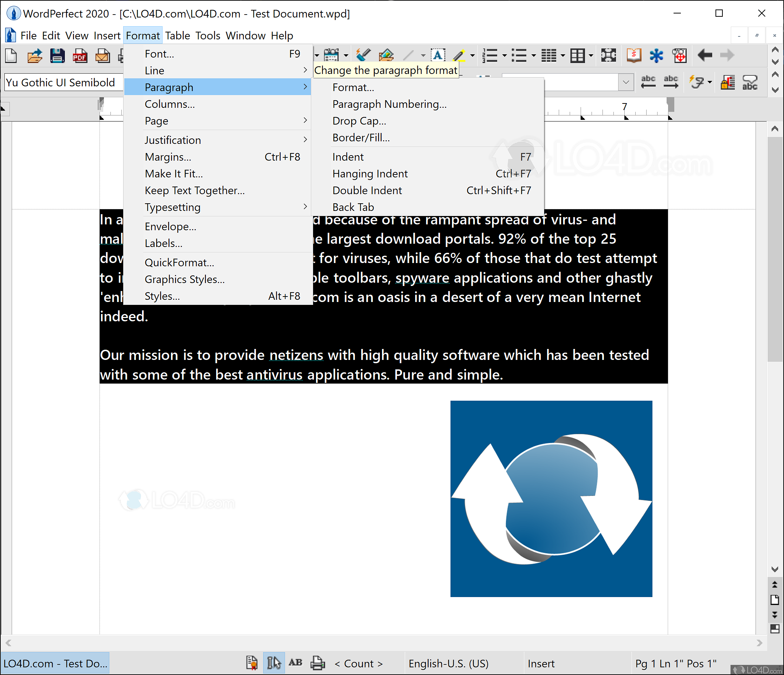This screenshot has width=784, height=675.
Task: Click the text box 'A' icon
Action: click(x=438, y=55)
